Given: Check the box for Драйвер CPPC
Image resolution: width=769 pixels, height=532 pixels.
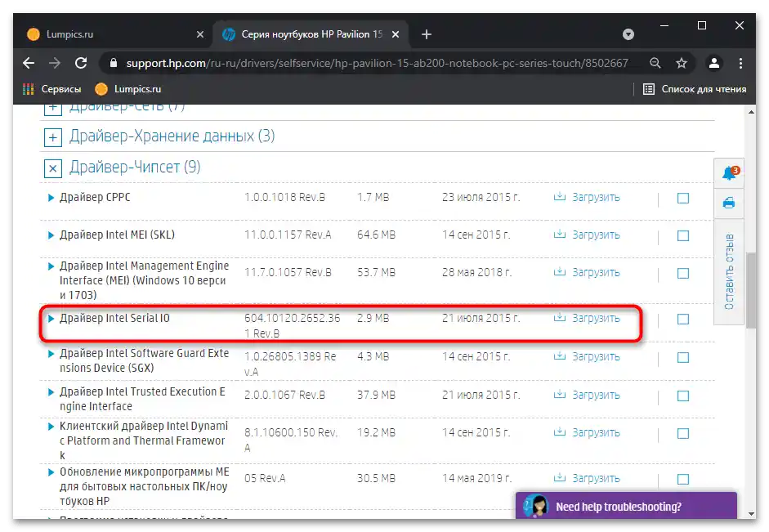Looking at the screenshot, I should tap(682, 198).
